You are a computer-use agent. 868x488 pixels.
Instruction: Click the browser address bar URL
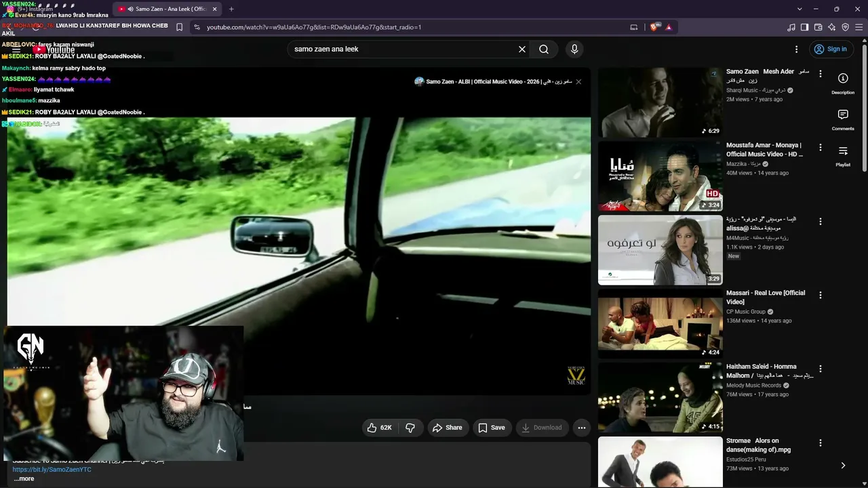coord(314,27)
